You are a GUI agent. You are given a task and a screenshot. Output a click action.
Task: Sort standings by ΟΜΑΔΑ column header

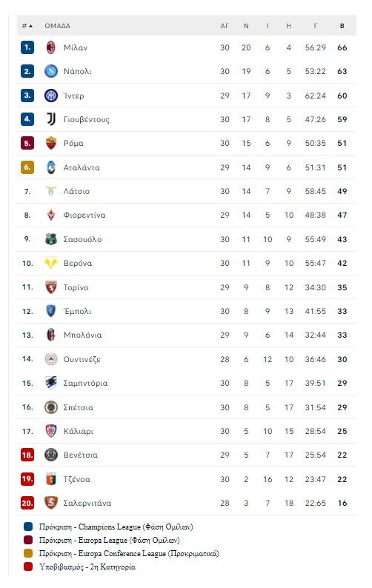point(58,26)
